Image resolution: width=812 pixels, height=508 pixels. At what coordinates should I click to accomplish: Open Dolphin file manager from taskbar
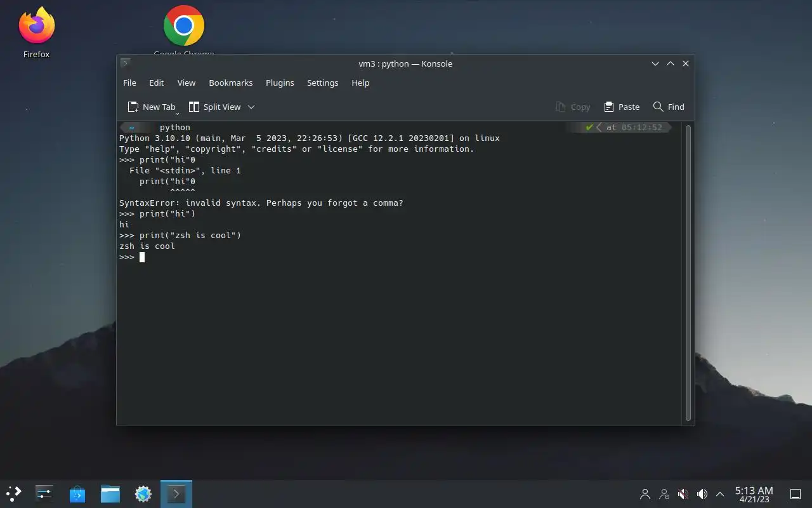110,493
